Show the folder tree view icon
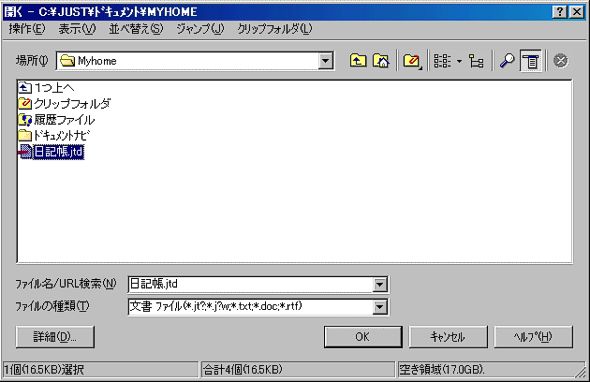The height and width of the screenshot is (382, 590). pyautogui.click(x=476, y=61)
